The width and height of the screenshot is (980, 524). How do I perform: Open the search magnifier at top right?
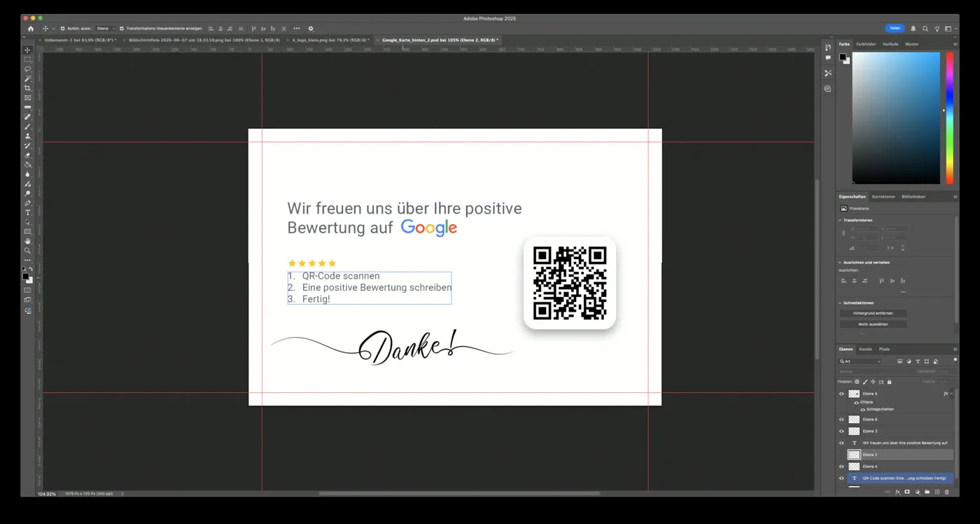pyautogui.click(x=925, y=29)
